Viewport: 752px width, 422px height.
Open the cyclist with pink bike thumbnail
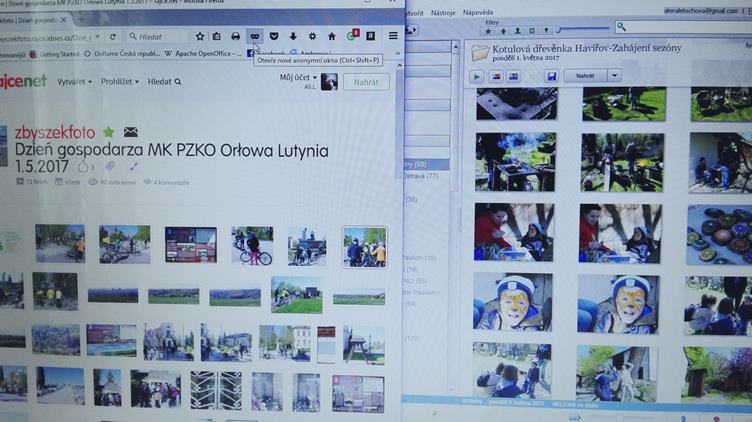click(252, 246)
